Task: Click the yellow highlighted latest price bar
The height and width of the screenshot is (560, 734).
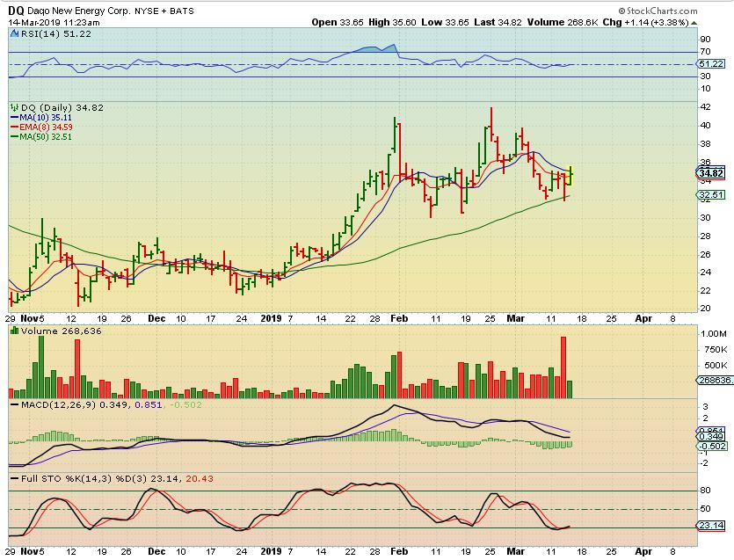Action: (x=570, y=175)
